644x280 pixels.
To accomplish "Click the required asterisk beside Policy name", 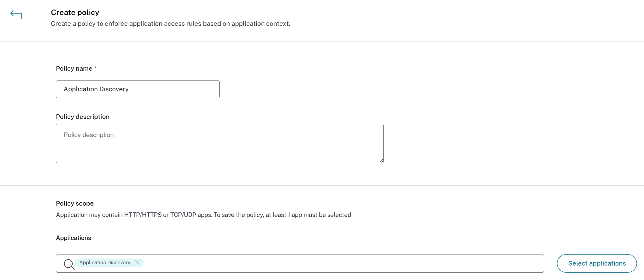I will (95, 68).
